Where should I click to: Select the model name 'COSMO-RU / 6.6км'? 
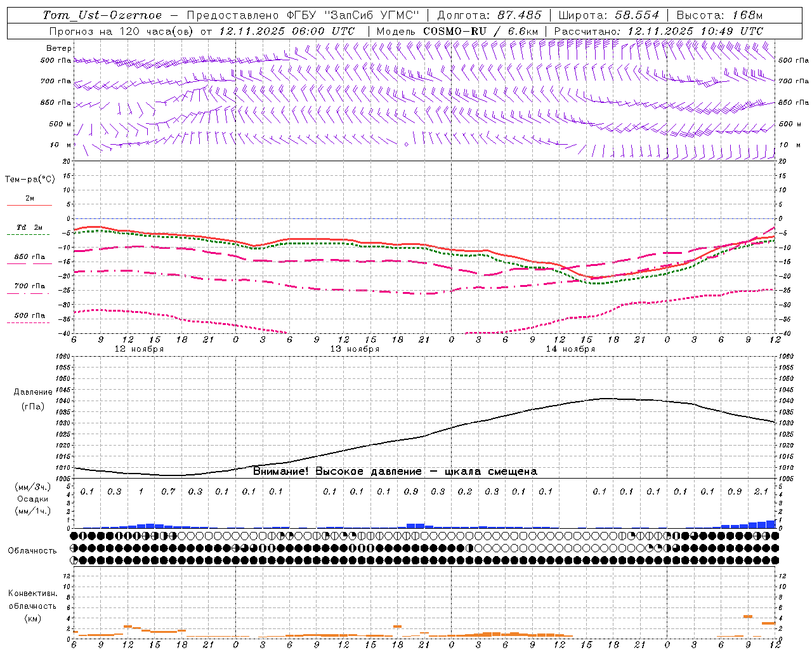point(481,31)
